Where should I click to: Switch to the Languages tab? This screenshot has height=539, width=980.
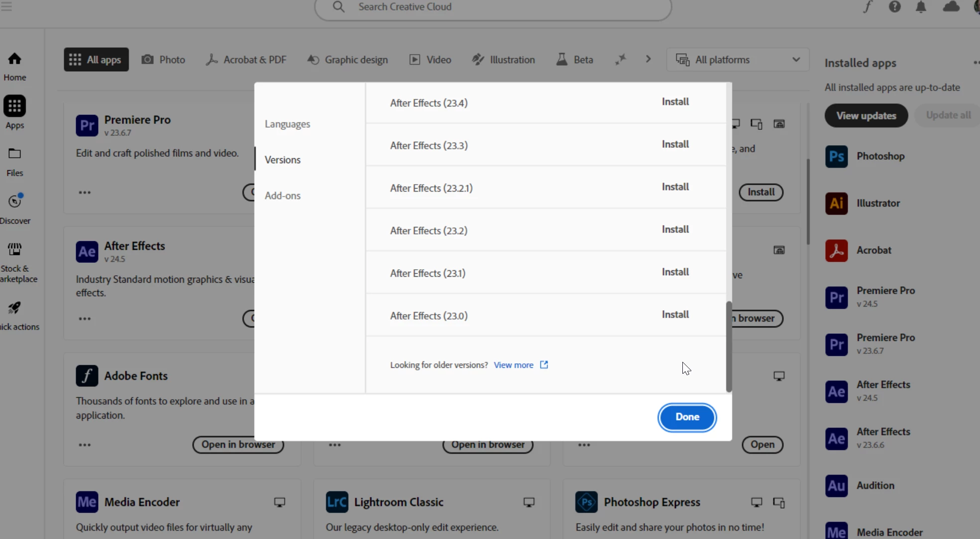[x=287, y=124]
